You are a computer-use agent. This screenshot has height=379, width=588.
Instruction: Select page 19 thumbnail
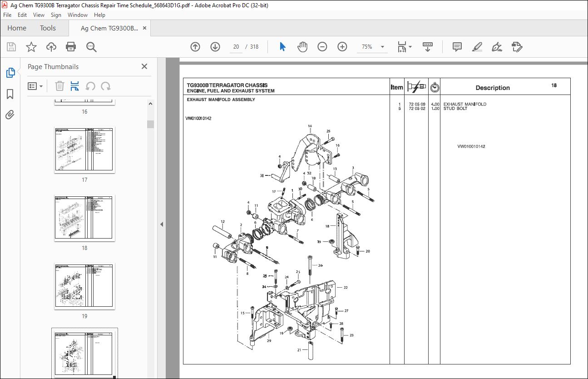(84, 286)
